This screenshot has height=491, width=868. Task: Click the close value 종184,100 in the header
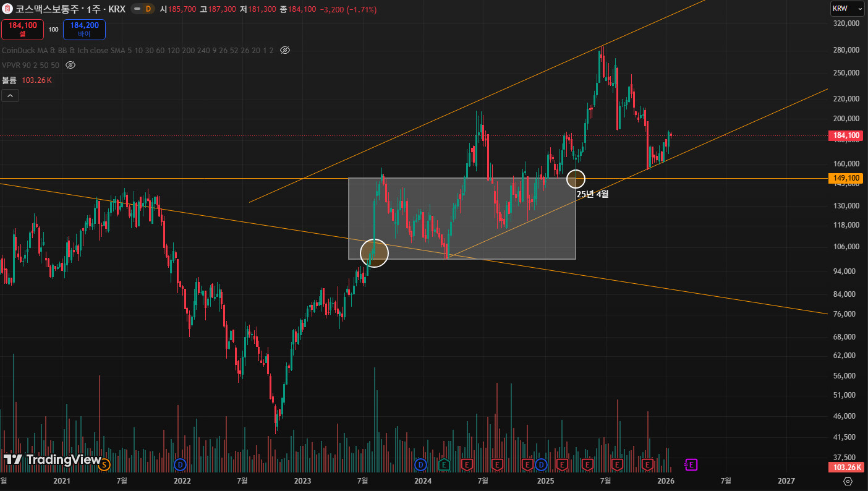point(299,9)
